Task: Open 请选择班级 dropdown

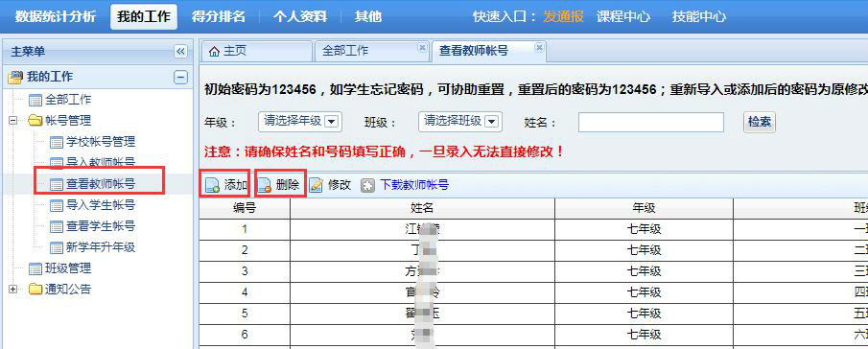Action: click(x=460, y=122)
